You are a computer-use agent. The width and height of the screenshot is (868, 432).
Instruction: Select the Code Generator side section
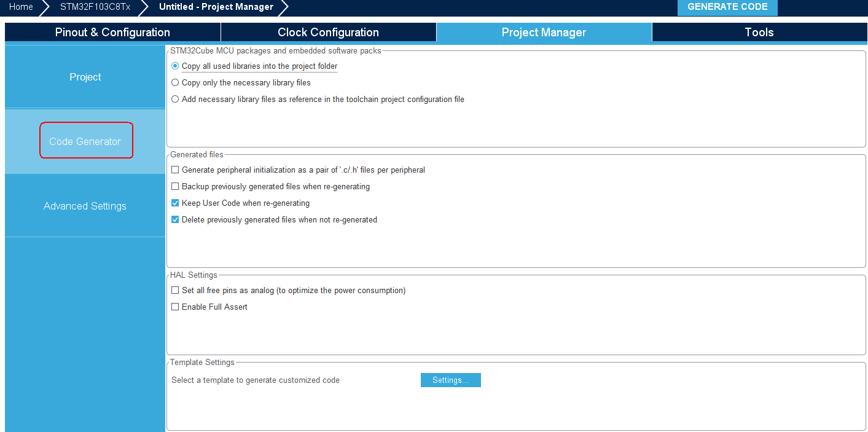point(85,141)
